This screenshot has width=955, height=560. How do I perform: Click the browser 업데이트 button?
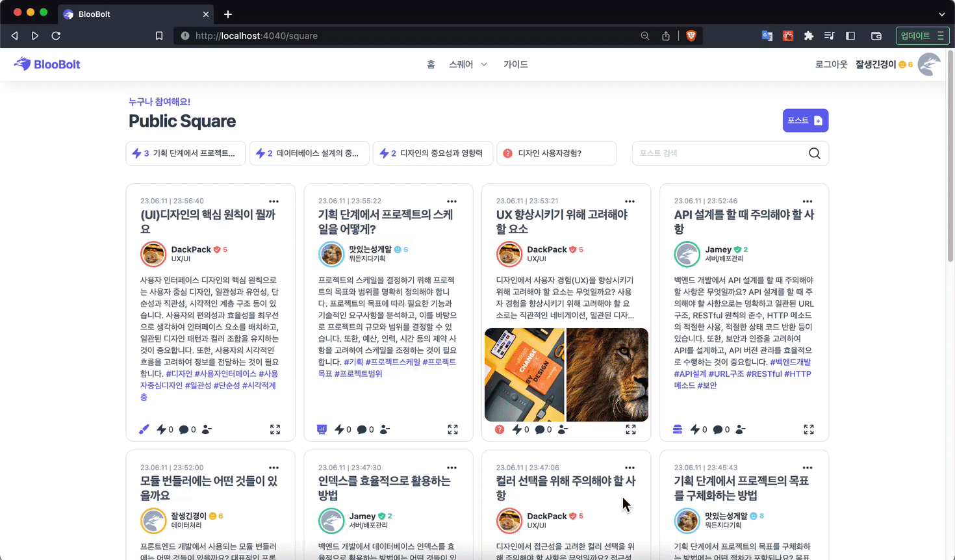pyautogui.click(x=923, y=36)
